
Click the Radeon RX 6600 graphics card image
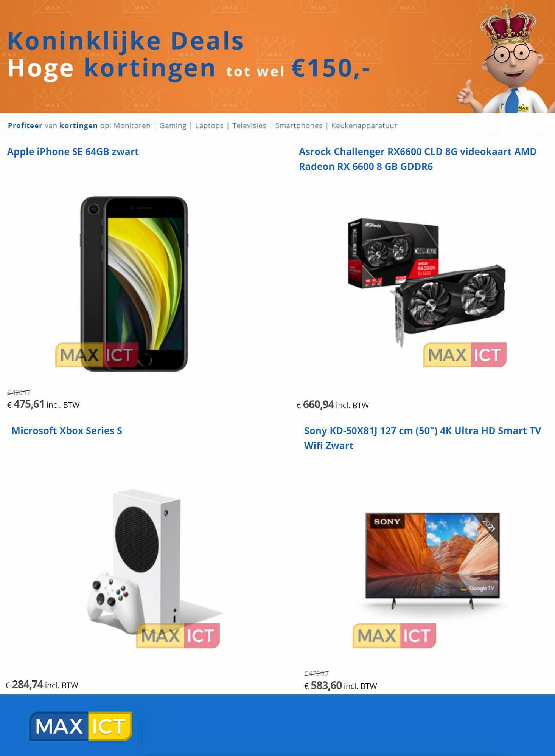(x=427, y=282)
